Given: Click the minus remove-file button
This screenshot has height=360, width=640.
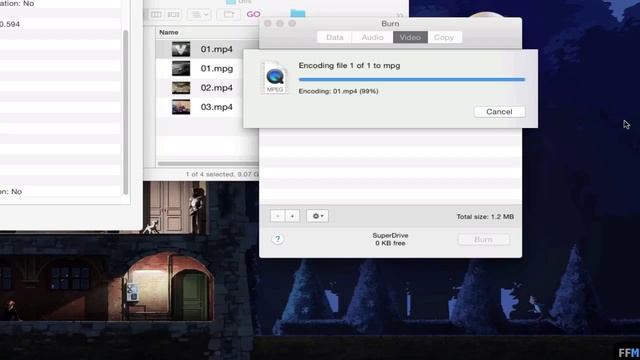Looking at the screenshot, I should [x=278, y=216].
